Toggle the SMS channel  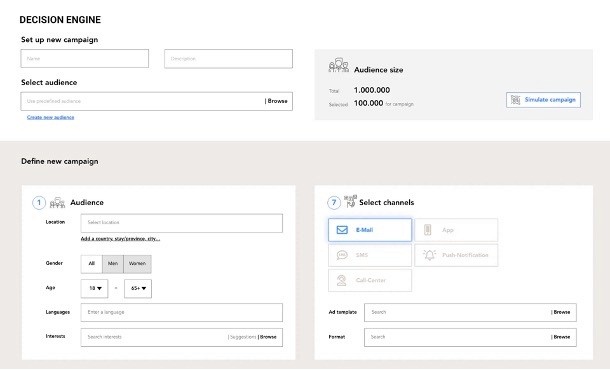(370, 255)
